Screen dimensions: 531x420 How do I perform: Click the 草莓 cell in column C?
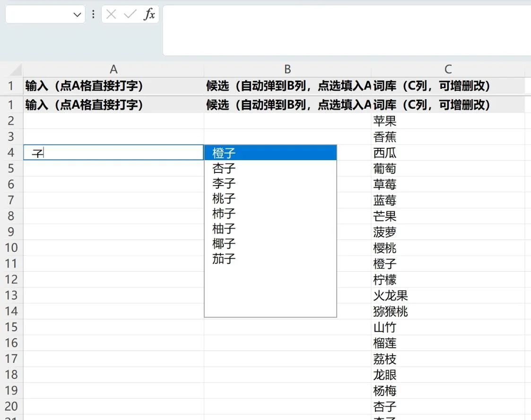point(448,184)
